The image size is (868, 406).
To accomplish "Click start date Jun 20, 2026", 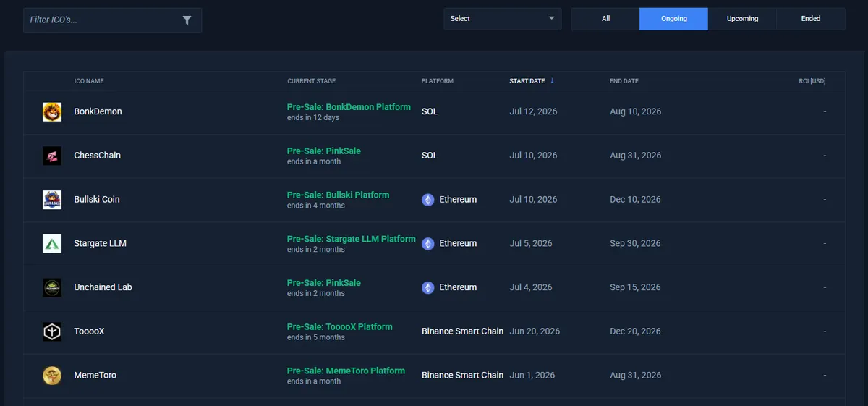I will click(535, 331).
